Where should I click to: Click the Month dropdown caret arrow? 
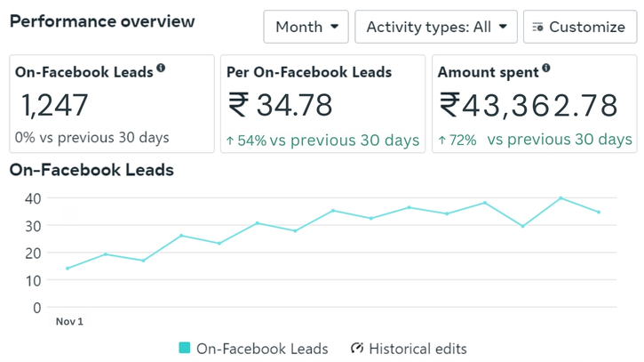[334, 28]
